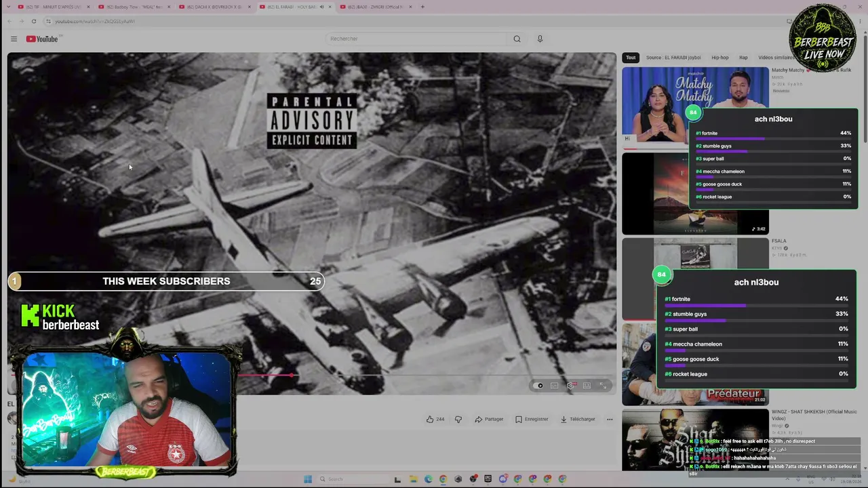
Task: Open the Windows Start menu
Action: click(x=307, y=479)
